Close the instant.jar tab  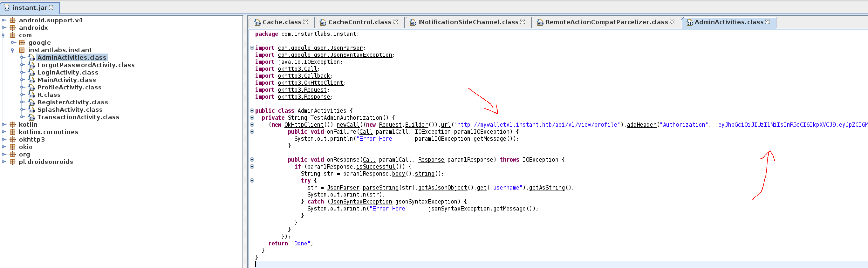tap(51, 7)
